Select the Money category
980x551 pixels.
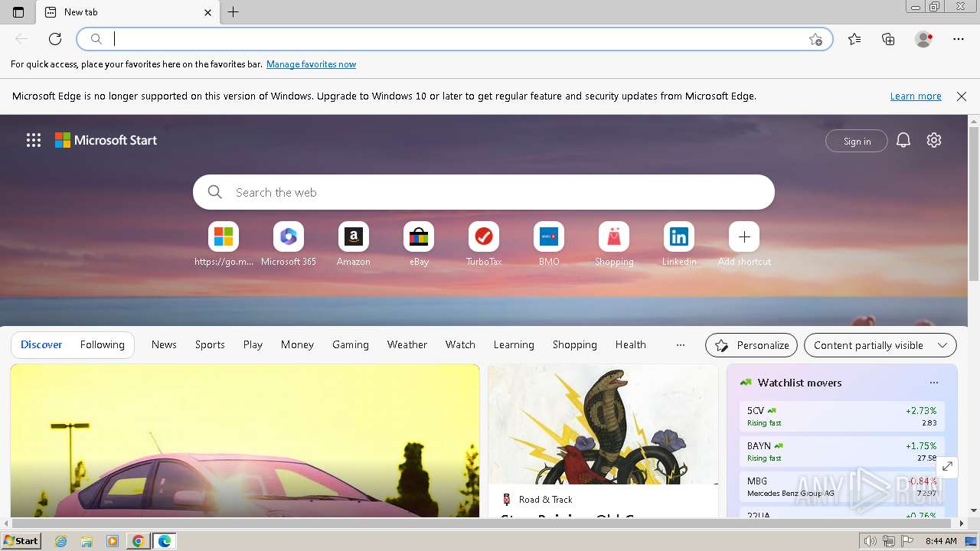[297, 345]
